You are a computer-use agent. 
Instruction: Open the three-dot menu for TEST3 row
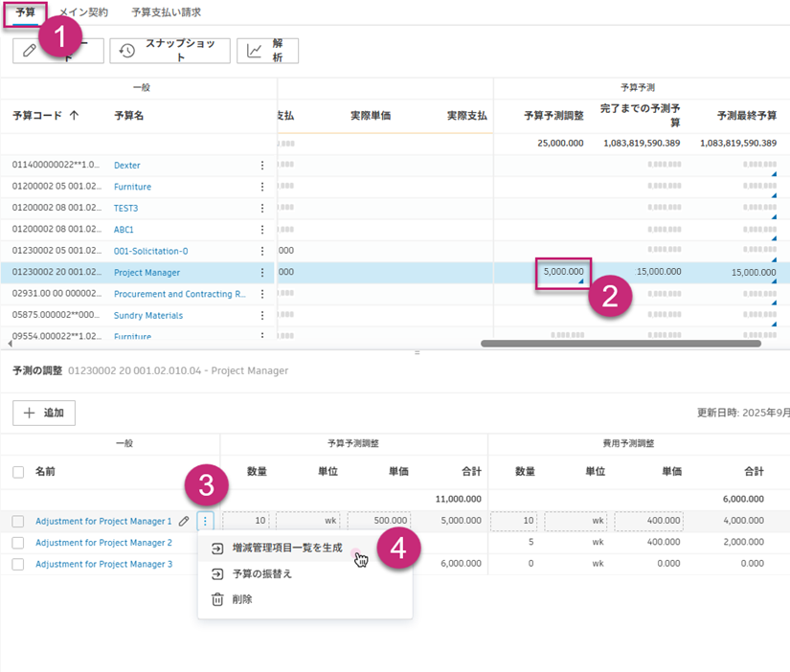coord(262,208)
